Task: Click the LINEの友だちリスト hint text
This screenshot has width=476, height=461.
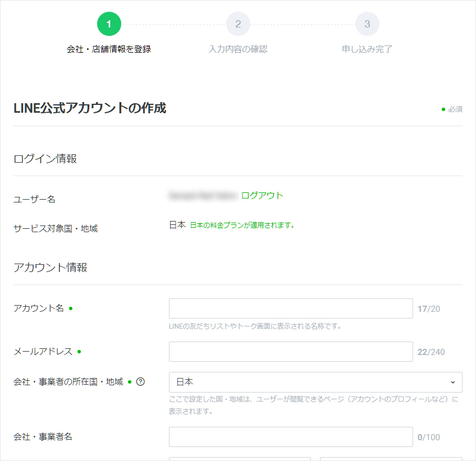Action: click(255, 326)
